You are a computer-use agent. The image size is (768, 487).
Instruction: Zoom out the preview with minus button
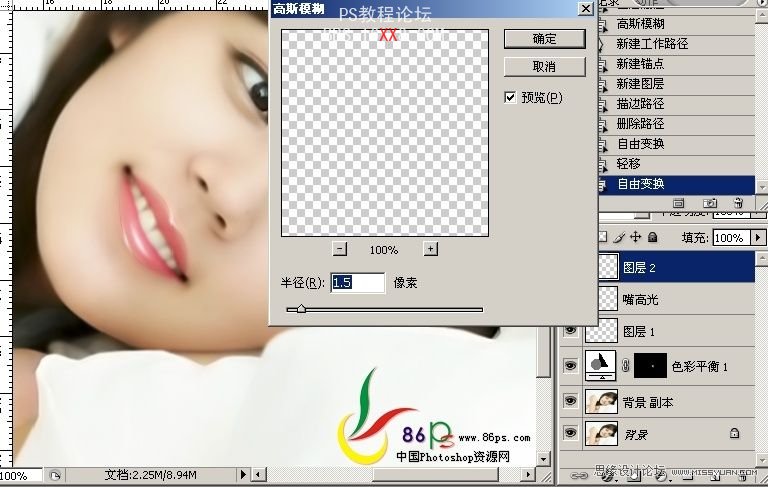point(340,249)
